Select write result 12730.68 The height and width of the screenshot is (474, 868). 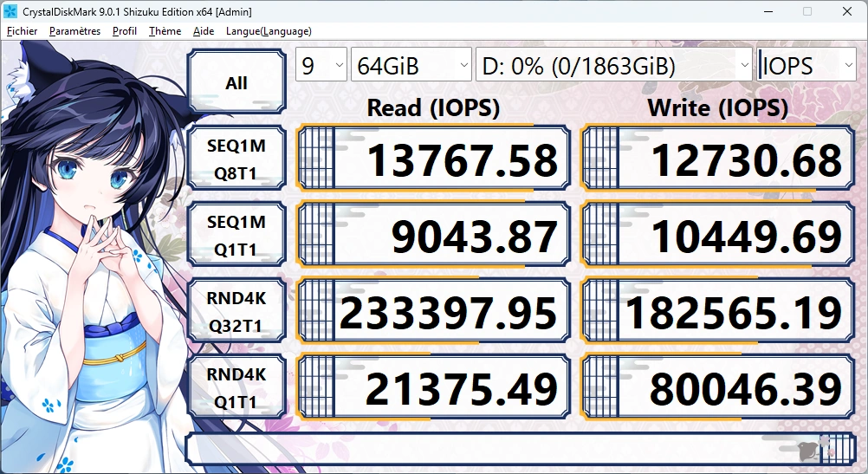pyautogui.click(x=717, y=159)
